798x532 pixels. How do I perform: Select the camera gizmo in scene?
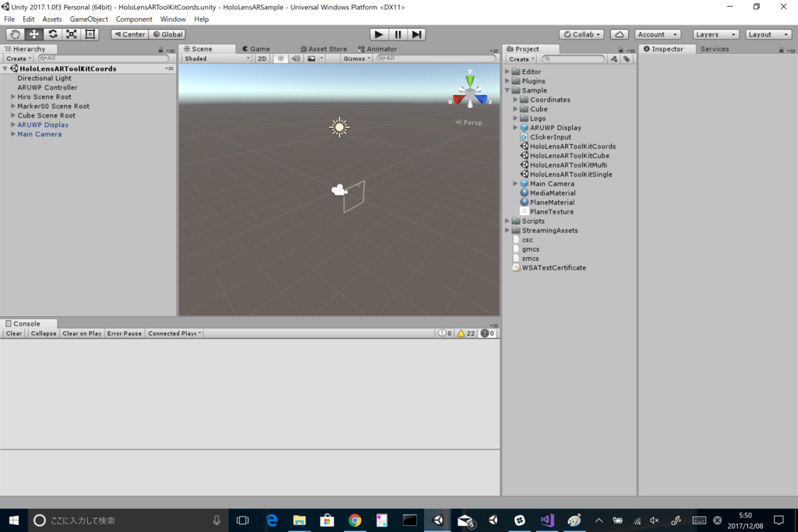(339, 190)
